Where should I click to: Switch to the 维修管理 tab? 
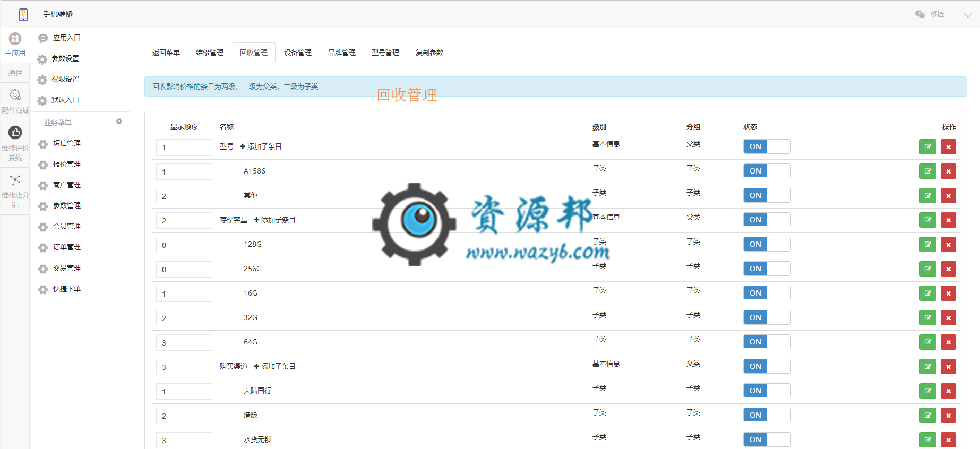click(210, 53)
